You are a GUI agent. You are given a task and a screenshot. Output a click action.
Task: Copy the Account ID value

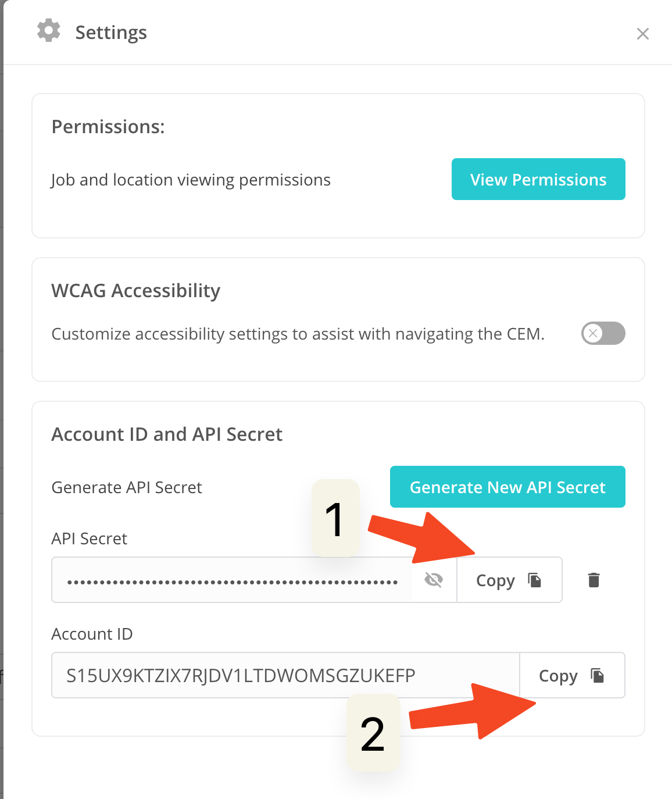pos(571,675)
